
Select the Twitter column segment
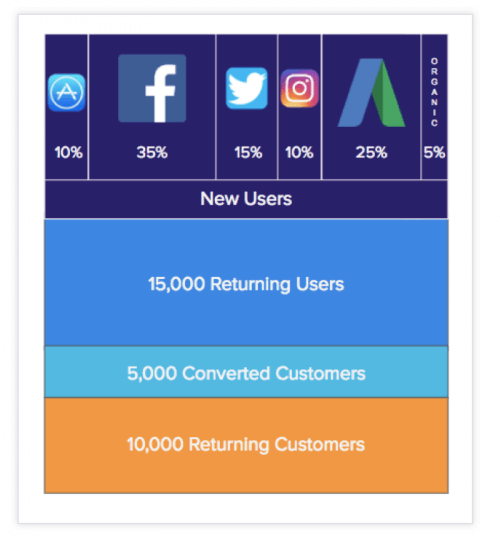coord(247,107)
